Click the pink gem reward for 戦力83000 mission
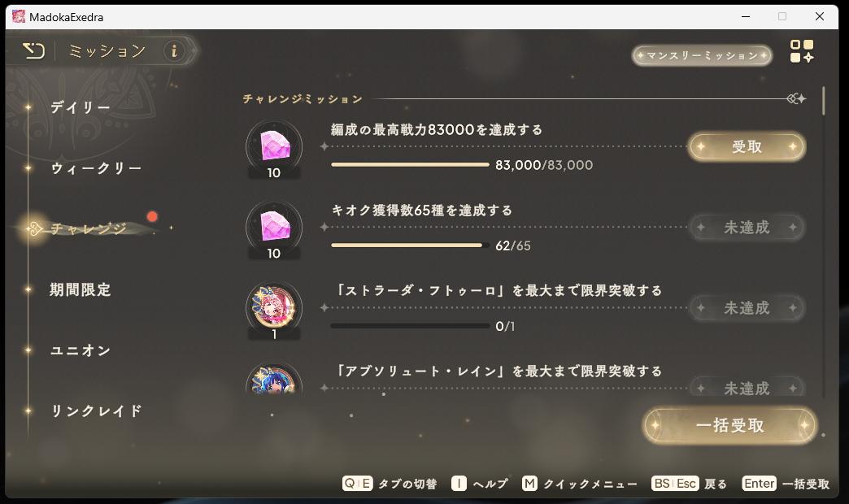 274,146
